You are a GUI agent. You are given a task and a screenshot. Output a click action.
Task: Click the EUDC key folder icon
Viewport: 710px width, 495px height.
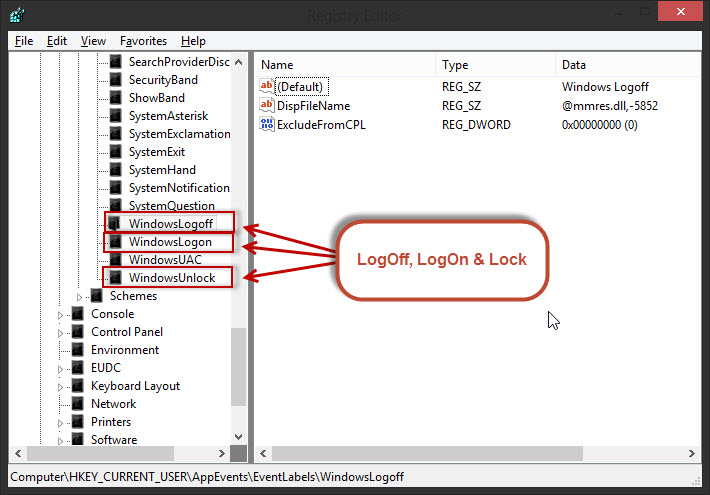click(78, 368)
